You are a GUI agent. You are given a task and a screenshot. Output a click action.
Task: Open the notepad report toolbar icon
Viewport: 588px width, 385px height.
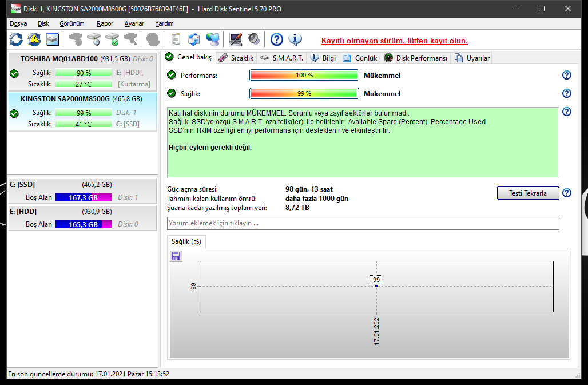point(176,39)
